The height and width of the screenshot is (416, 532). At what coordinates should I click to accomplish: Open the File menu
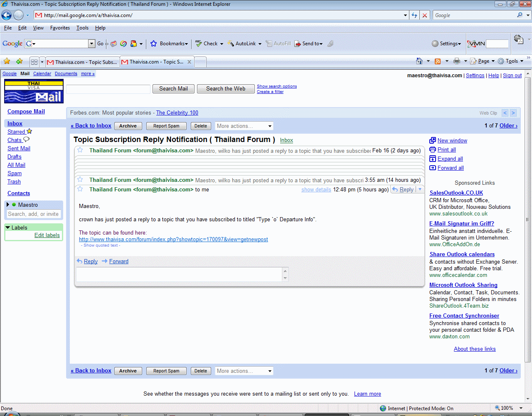click(8, 28)
